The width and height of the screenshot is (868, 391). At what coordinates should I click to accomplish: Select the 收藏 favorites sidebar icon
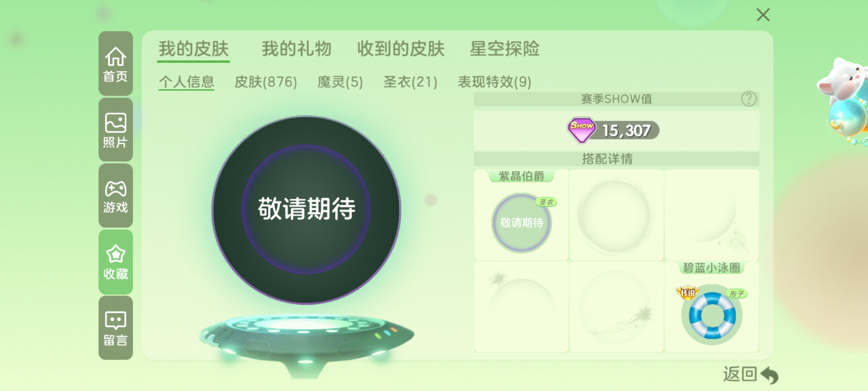pos(116,262)
